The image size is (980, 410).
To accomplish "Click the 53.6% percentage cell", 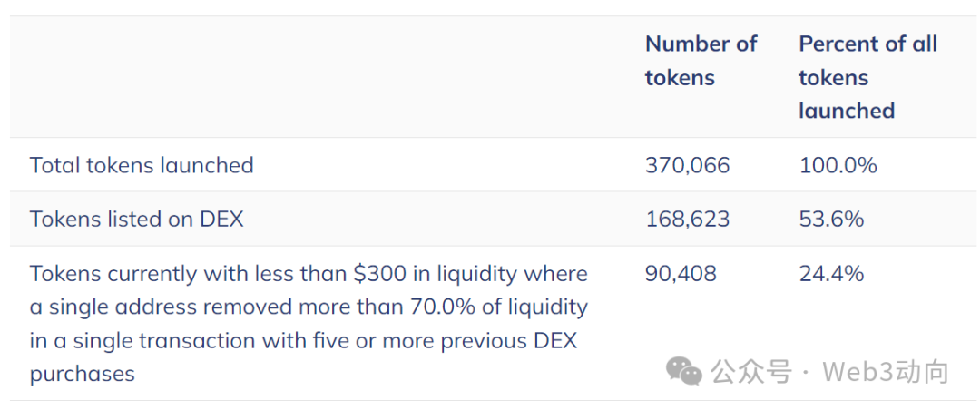I will click(x=831, y=219).
